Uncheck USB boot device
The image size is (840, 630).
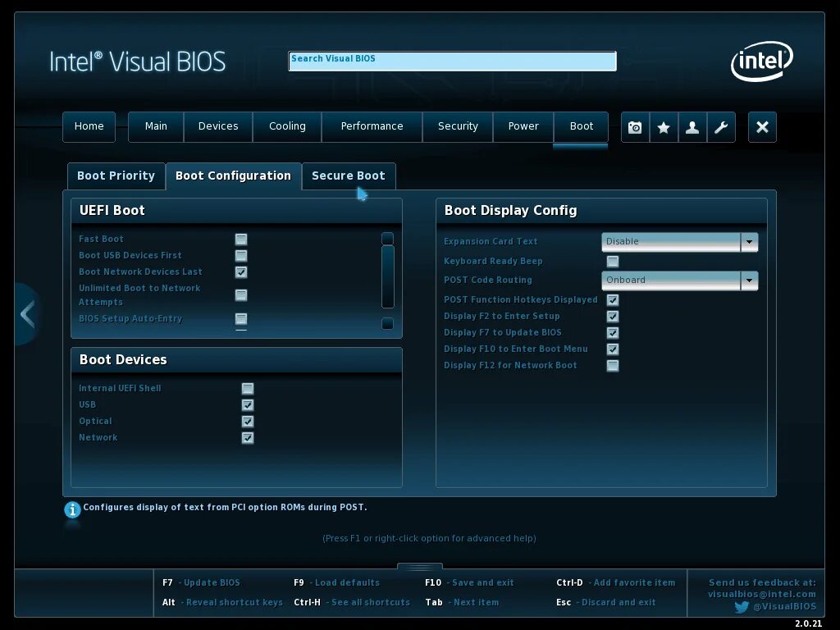[248, 405]
